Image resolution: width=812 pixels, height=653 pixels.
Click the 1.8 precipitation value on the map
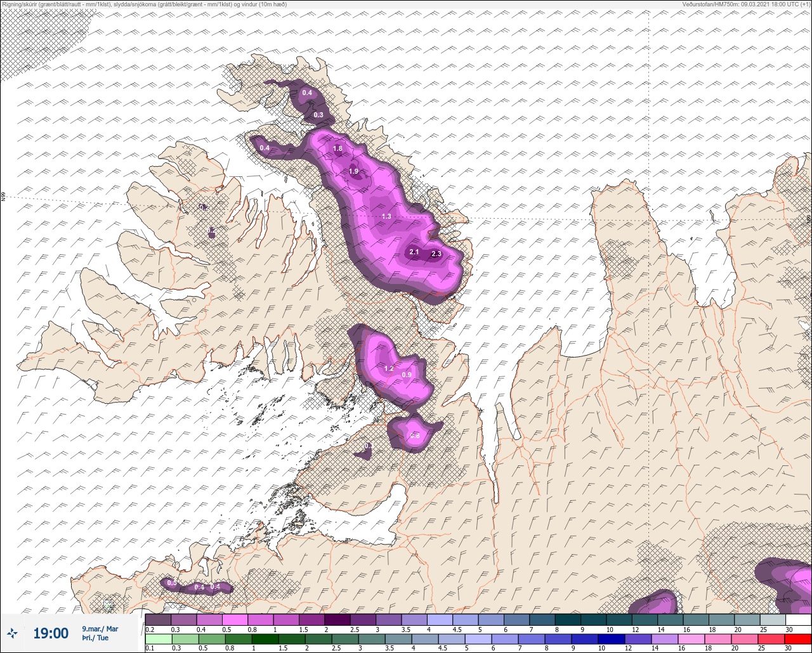[337, 149]
